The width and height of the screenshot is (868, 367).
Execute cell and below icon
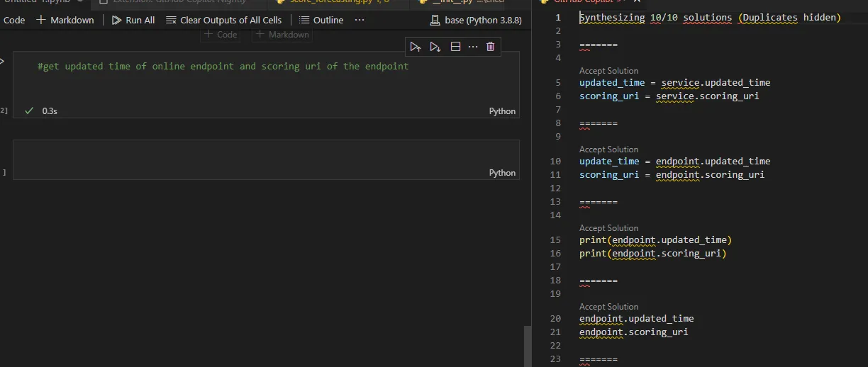click(435, 47)
